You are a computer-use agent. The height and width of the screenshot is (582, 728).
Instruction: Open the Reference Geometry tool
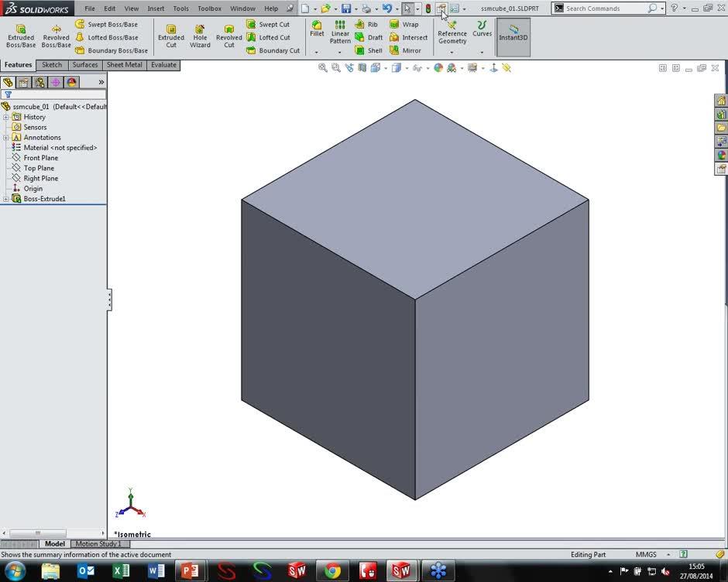pos(452,34)
